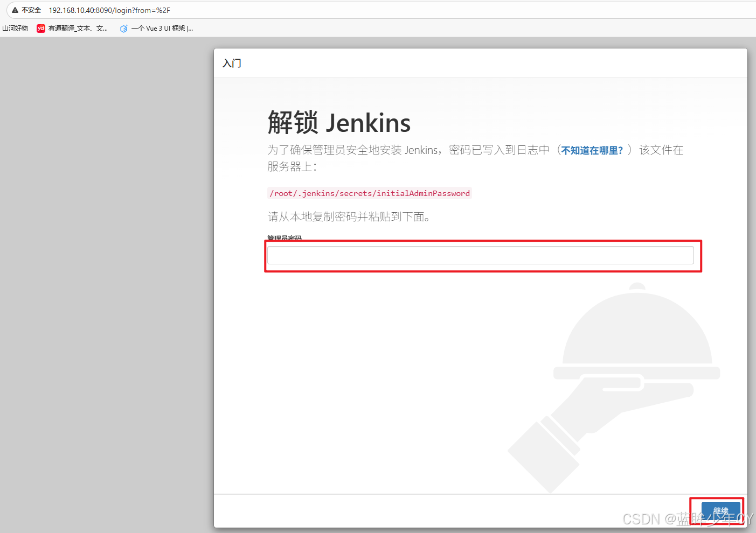Click the 入门 dialog title
The image size is (756, 533).
coord(232,64)
